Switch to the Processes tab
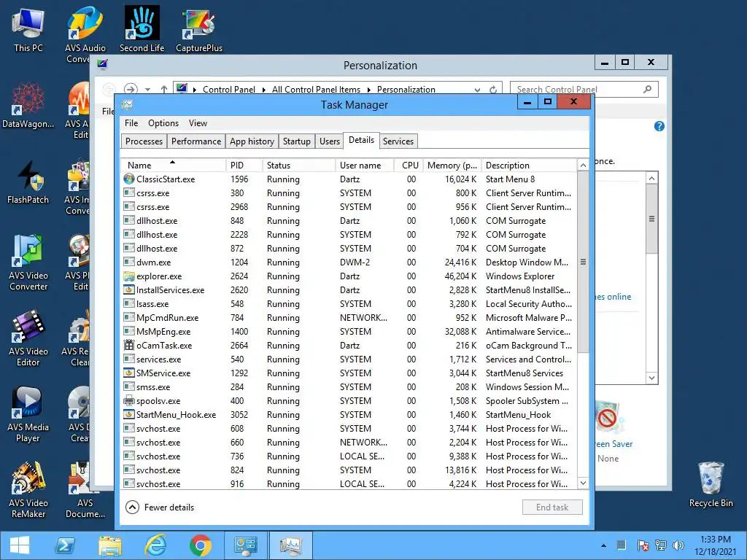The width and height of the screenshot is (747, 560). tap(144, 141)
